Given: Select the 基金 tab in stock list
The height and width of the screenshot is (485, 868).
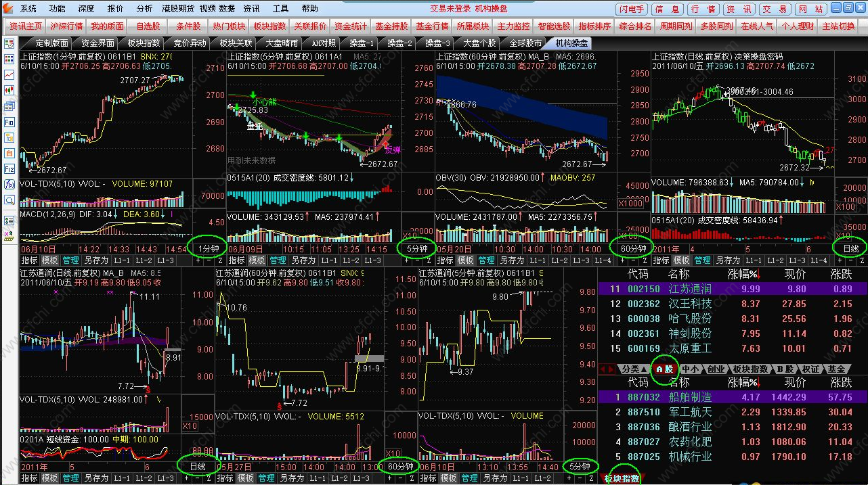Looking at the screenshot, I should (836, 369).
